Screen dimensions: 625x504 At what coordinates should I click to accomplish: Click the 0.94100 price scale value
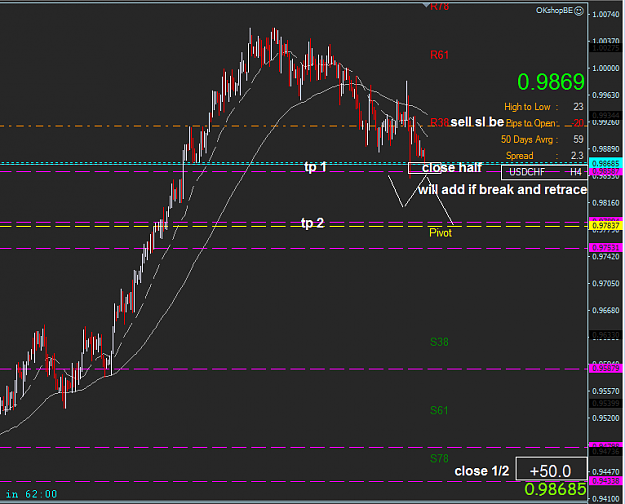point(606,499)
